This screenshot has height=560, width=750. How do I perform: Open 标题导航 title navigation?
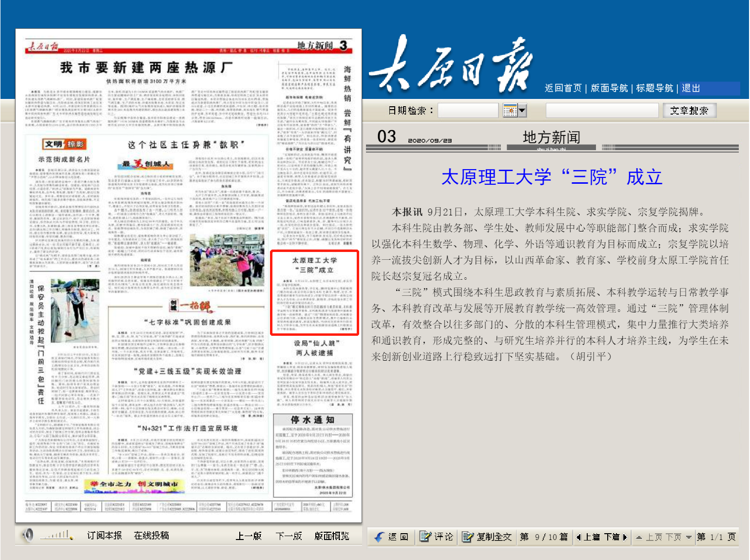(654, 88)
